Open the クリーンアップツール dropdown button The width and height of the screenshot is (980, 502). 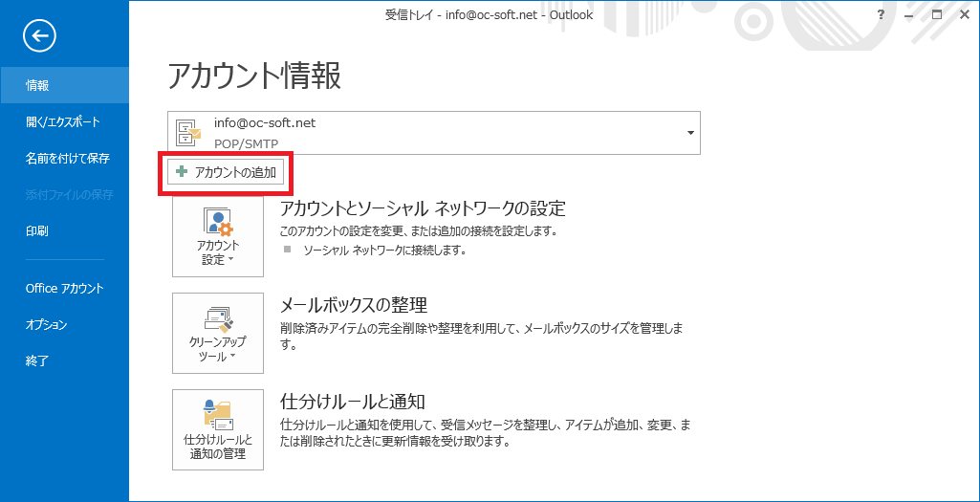217,333
